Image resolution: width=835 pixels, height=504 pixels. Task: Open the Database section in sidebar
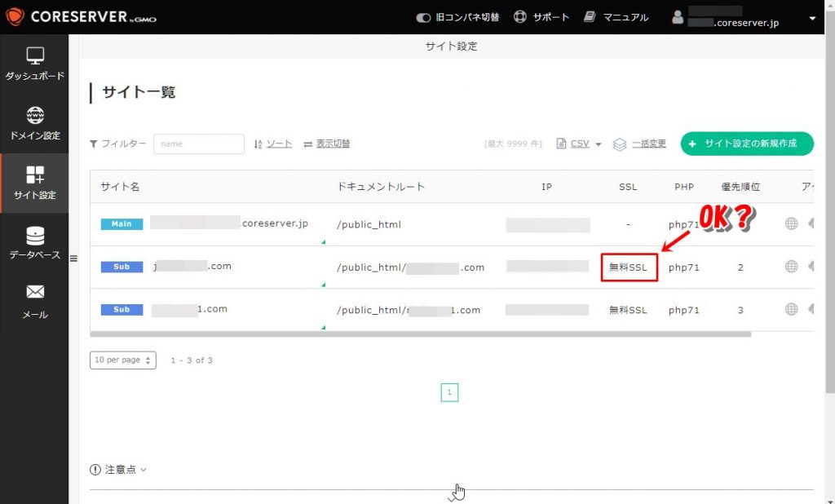(34, 243)
